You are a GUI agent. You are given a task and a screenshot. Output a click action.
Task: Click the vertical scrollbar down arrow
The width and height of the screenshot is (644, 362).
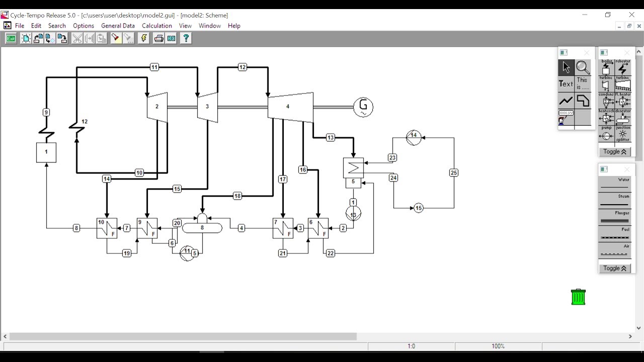[639, 328]
